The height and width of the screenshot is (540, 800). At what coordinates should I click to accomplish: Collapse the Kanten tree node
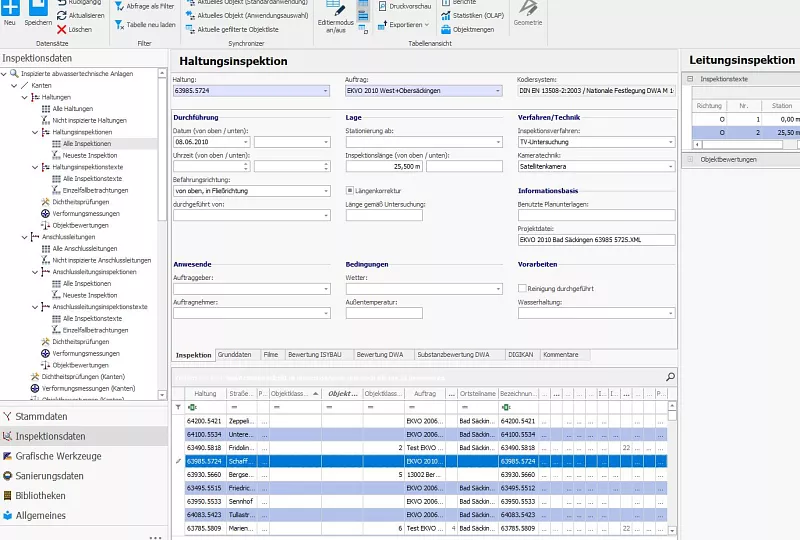[14, 86]
